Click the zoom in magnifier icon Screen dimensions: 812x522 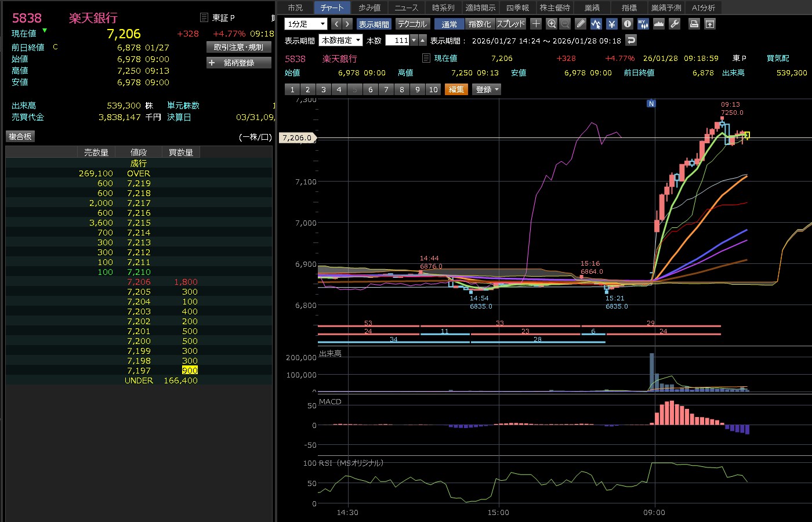(552, 24)
